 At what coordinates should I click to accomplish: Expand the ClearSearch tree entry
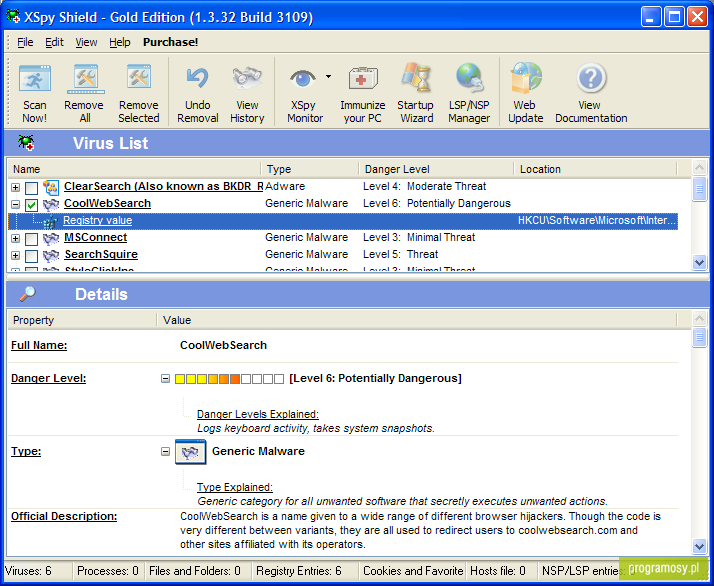tap(15, 188)
